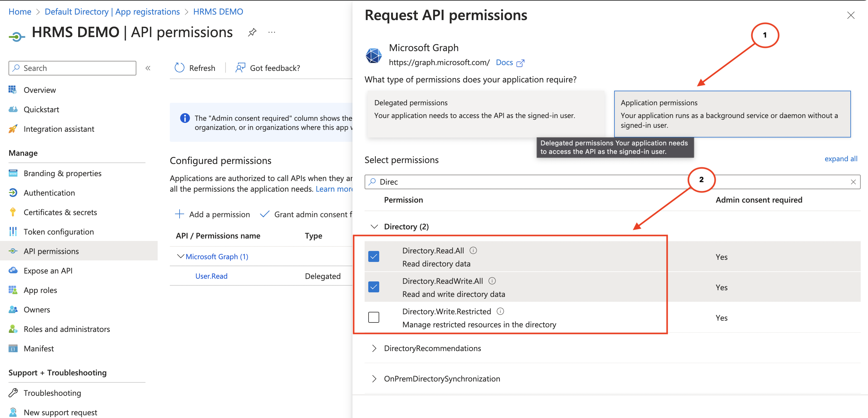Uncheck the Directory.Read.All checkbox
Image resolution: width=868 pixels, height=418 pixels.
(x=374, y=257)
